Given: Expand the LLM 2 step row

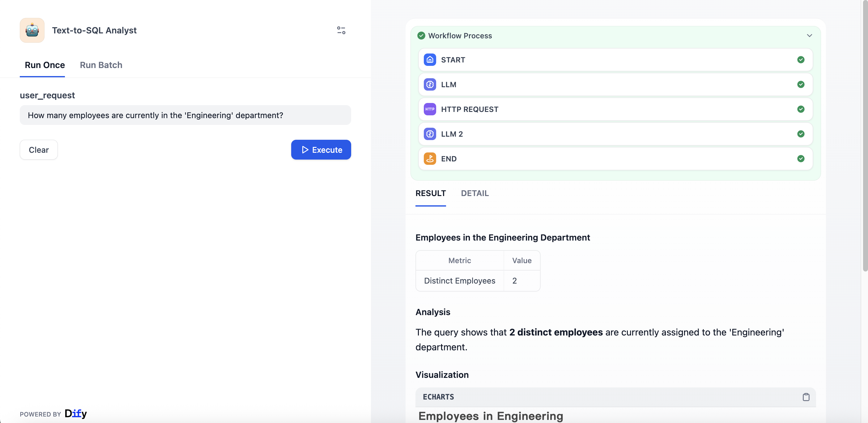Looking at the screenshot, I should 615,134.
